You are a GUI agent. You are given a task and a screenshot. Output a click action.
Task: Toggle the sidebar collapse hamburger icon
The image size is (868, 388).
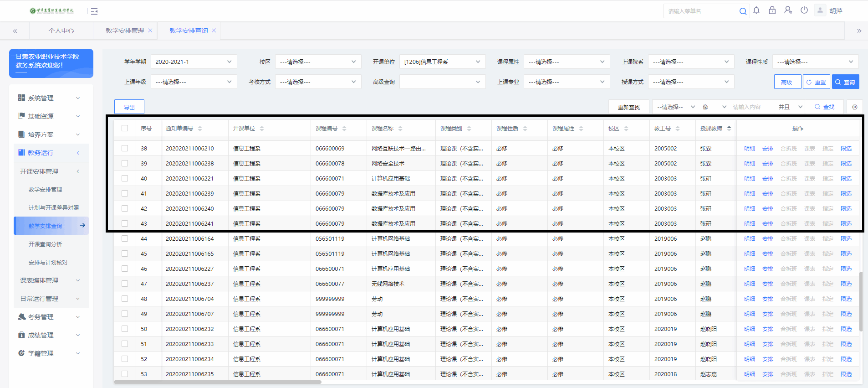pos(94,11)
